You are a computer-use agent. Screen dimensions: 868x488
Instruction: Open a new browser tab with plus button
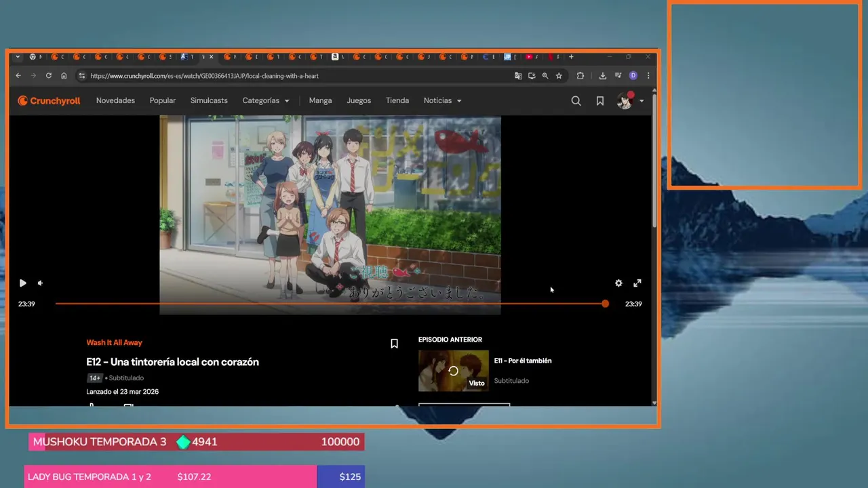point(571,57)
